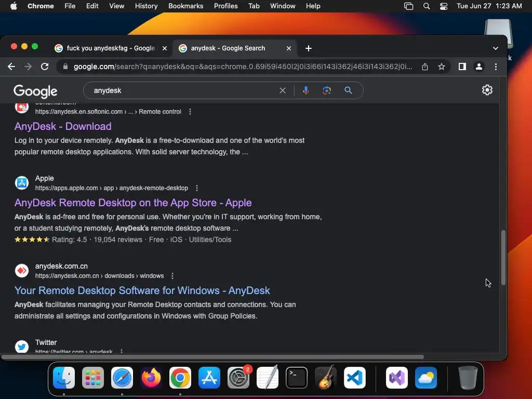532x399 pixels.
Task: Launch Visual Studio Code from Dock
Action: point(355,377)
